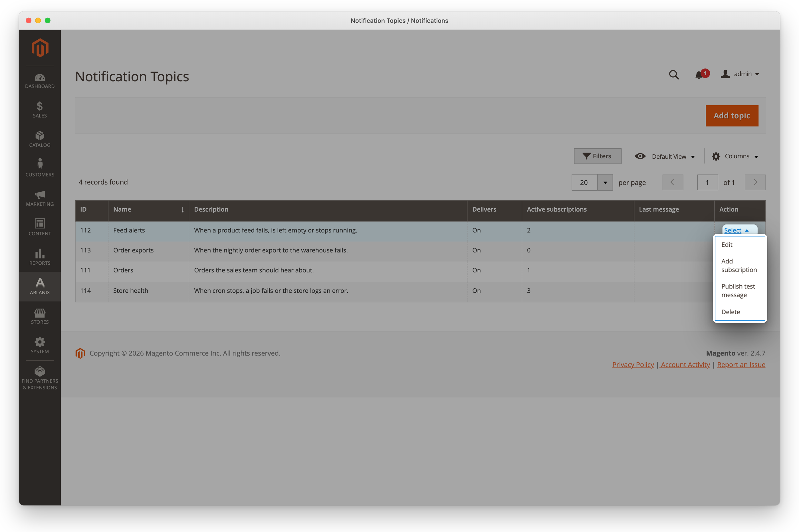Open the Content sidebar menu
Image resolution: width=799 pixels, height=532 pixels.
tap(40, 228)
